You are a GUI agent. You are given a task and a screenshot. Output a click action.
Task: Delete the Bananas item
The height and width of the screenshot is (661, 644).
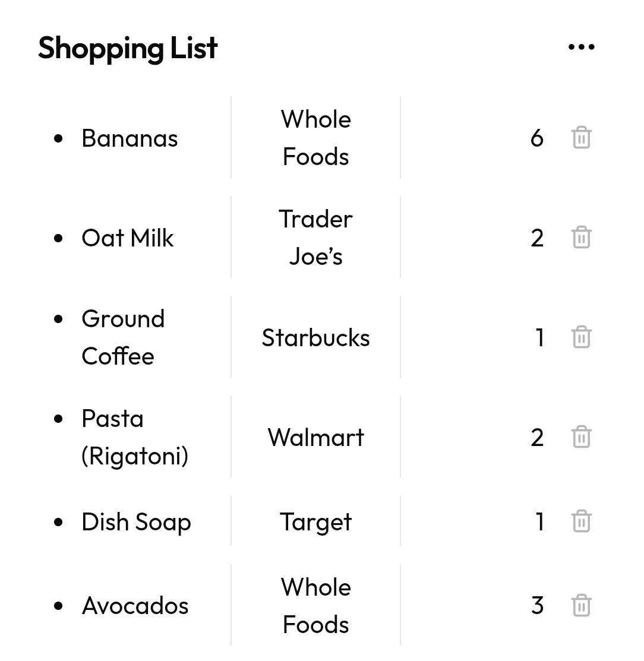pos(581,137)
